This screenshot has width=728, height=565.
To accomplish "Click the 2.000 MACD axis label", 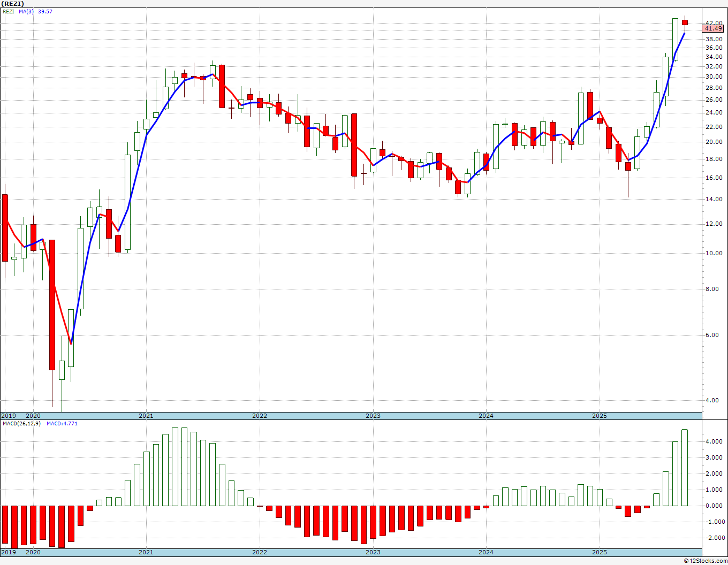I will coord(714,474).
